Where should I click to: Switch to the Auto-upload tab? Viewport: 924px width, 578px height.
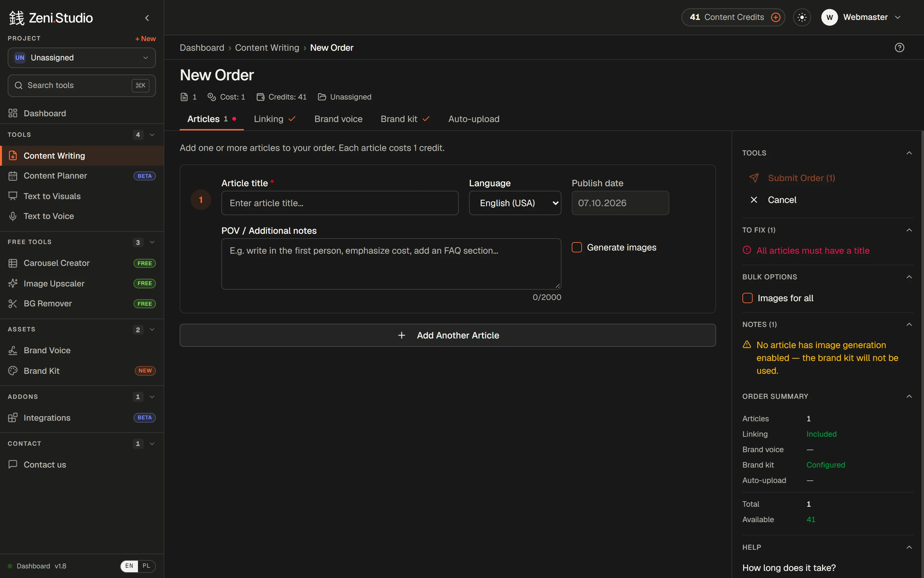click(x=474, y=119)
